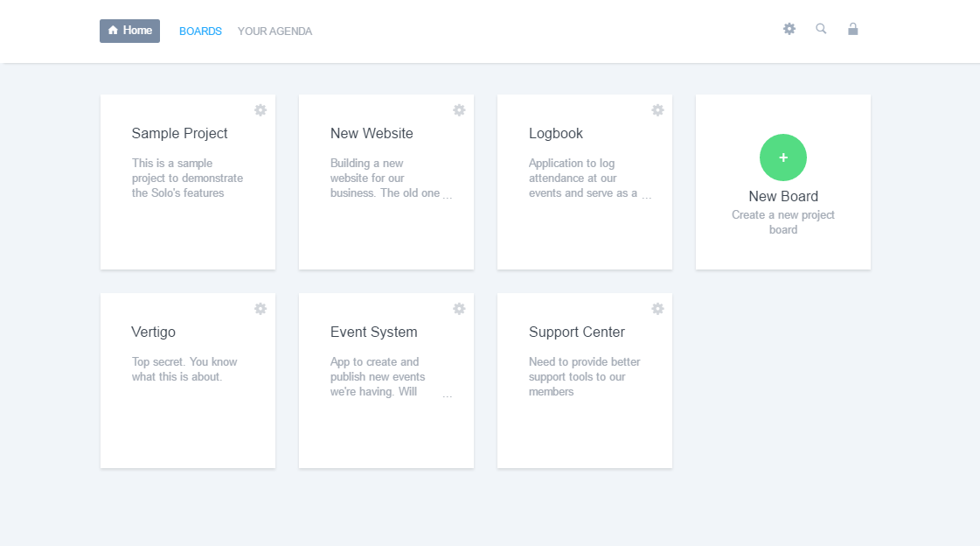Click the search magnifier icon
980x546 pixels.
coord(821,29)
